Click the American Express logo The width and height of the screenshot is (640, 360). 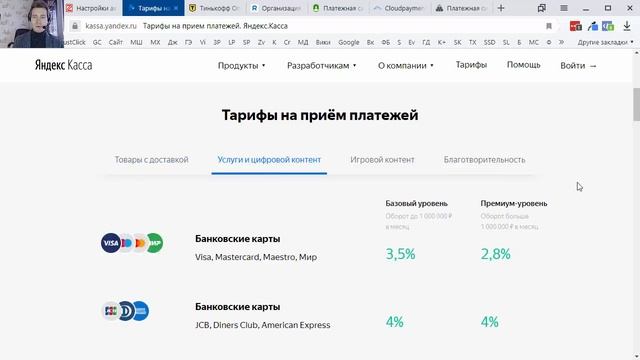tap(141, 311)
